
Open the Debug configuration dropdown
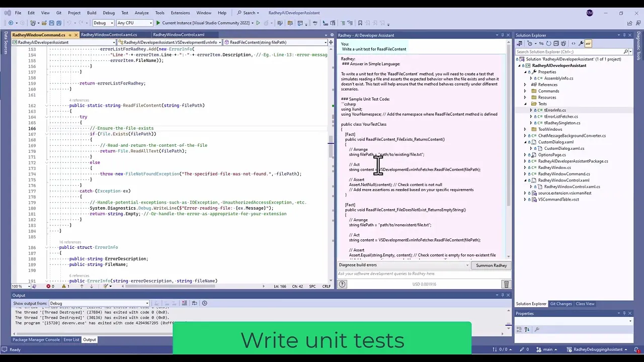click(103, 23)
